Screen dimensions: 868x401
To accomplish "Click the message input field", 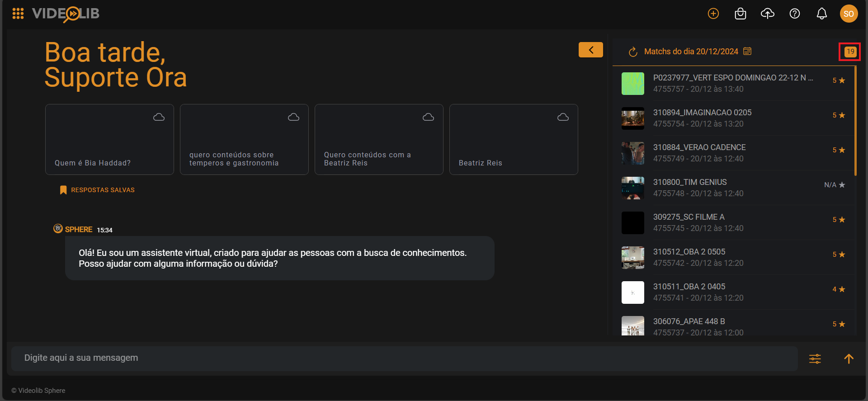I will pos(405,359).
